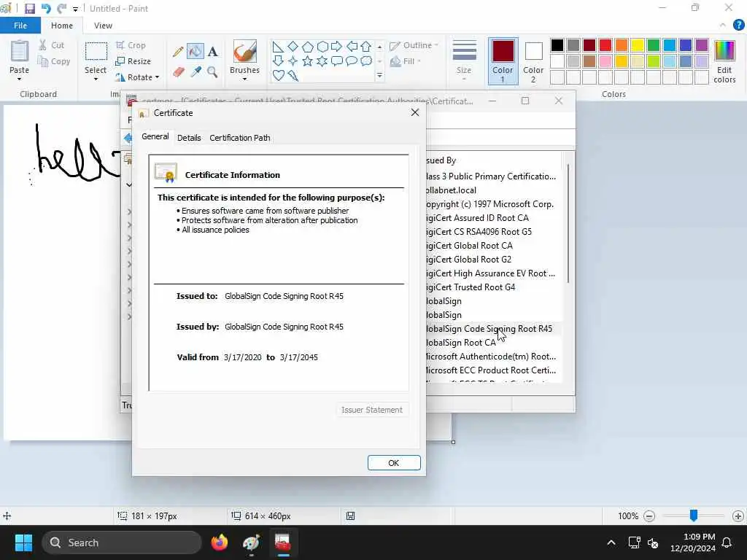
Task: Open the Select dropdown arrow
Action: pos(96,79)
